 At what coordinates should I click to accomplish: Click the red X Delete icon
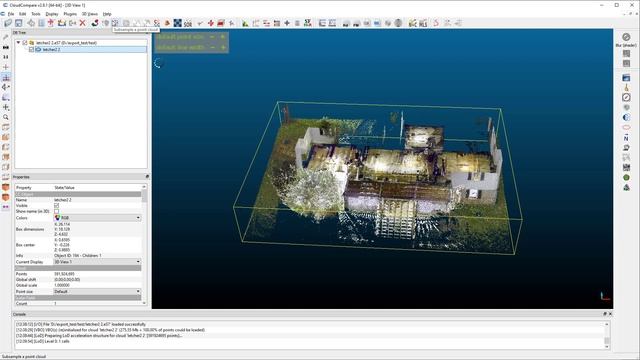[x=82, y=23]
